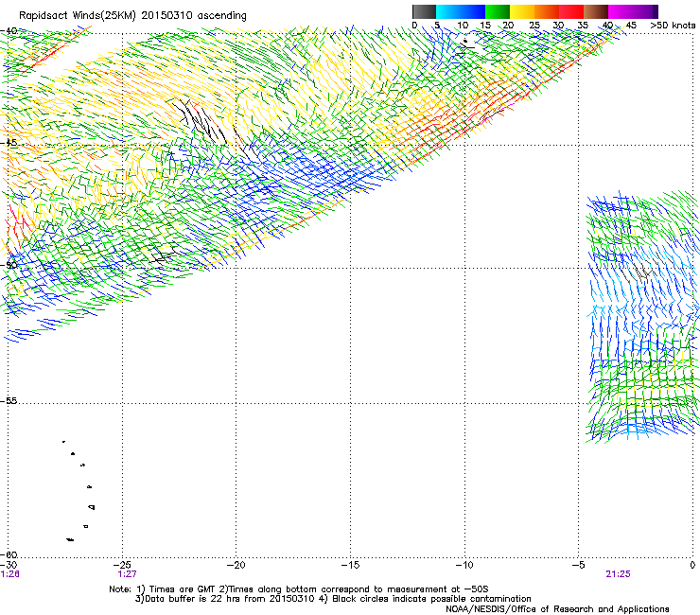Click the orange 25-30 knots legend color

pos(547,11)
